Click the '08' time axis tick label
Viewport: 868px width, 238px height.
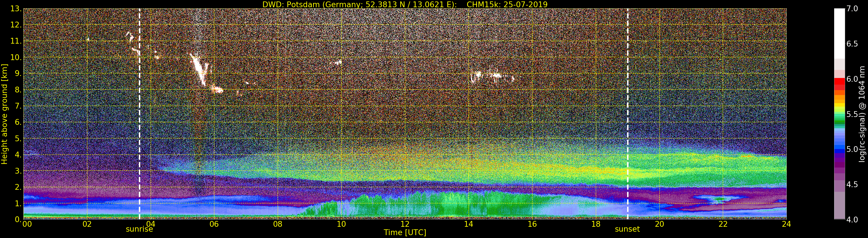[278, 224]
